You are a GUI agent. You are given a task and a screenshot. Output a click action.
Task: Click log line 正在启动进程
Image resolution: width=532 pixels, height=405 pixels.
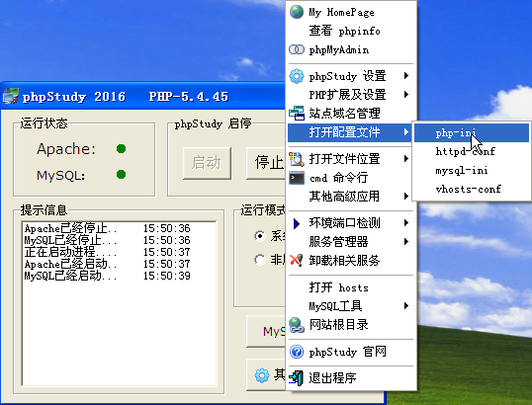(70, 252)
